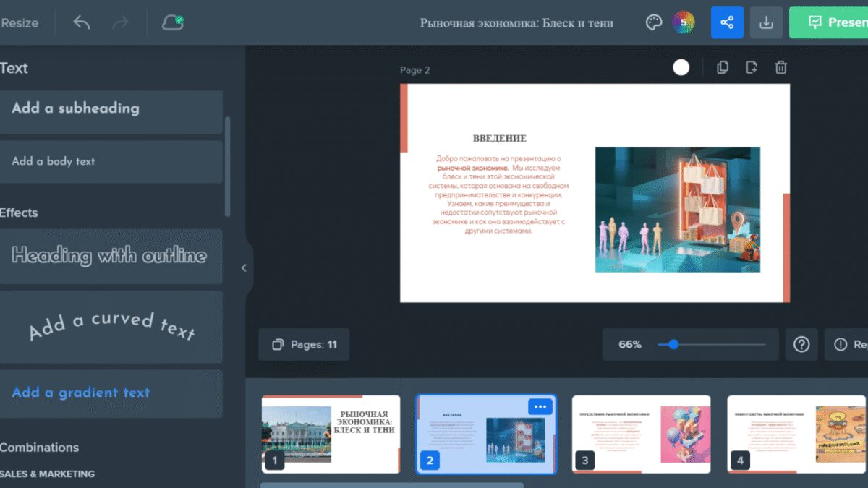Click the blue share button
This screenshot has height=488, width=868.
[727, 22]
